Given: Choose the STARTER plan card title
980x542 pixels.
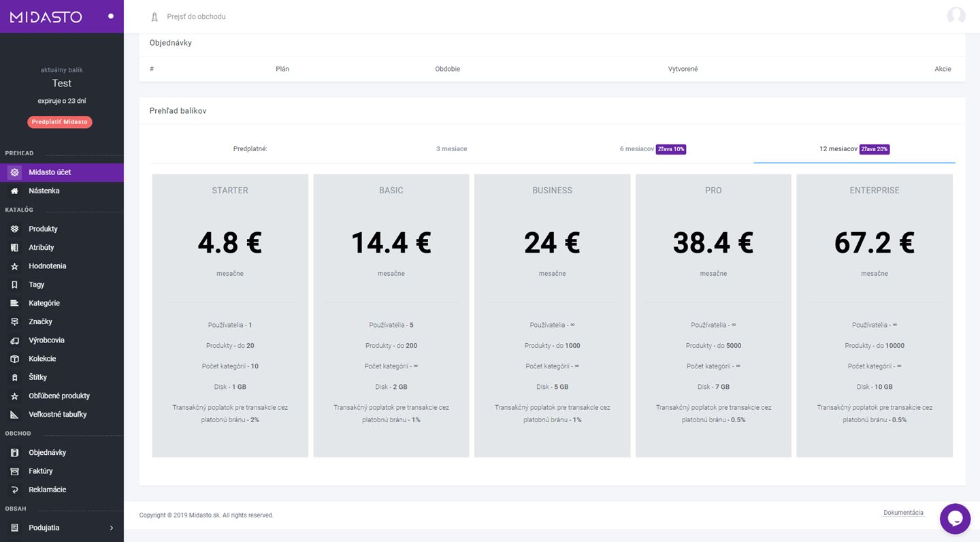Looking at the screenshot, I should pos(230,190).
